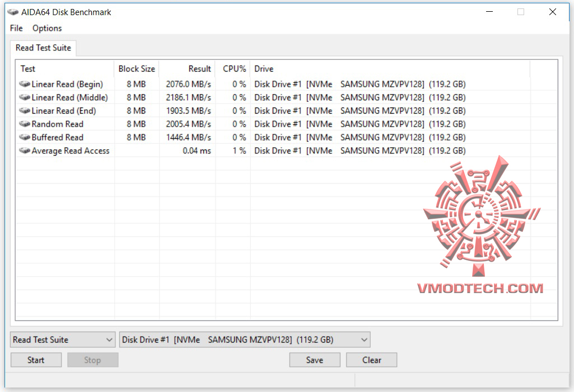Click the 2076.0 MB/s result value
The width and height of the screenshot is (574, 392).
click(x=189, y=84)
